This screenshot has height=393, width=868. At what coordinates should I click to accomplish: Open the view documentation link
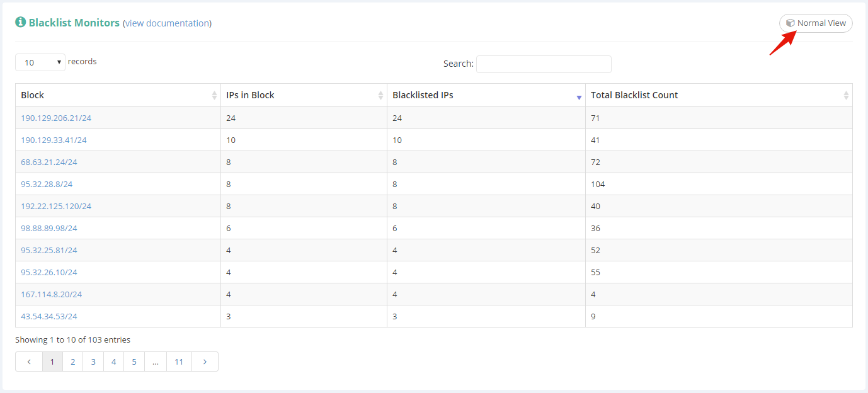pyautogui.click(x=167, y=23)
